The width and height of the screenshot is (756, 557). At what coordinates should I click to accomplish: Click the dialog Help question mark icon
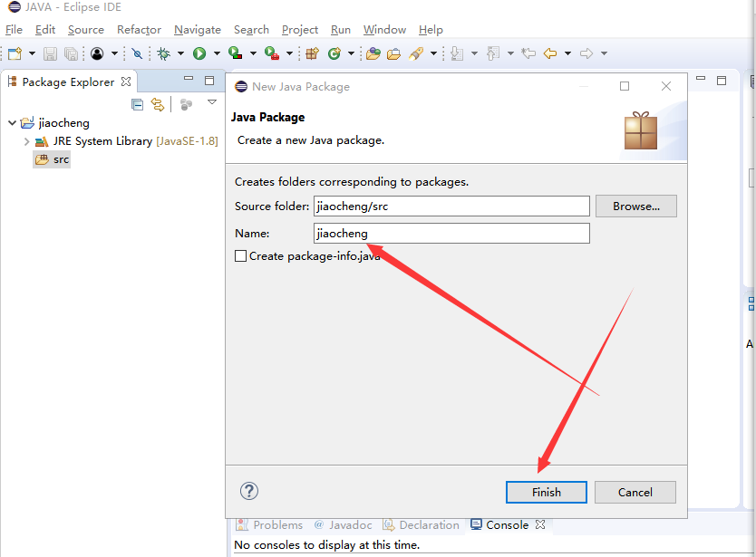coord(249,491)
